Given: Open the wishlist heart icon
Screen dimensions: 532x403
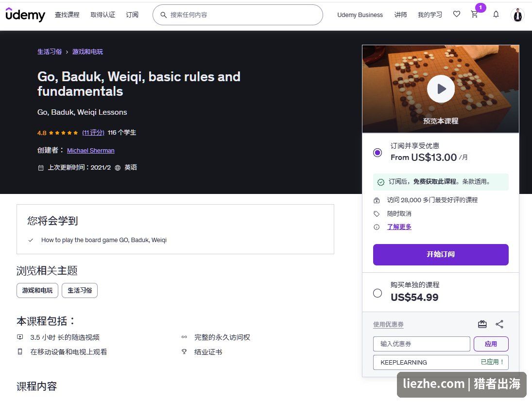Looking at the screenshot, I should 456,14.
